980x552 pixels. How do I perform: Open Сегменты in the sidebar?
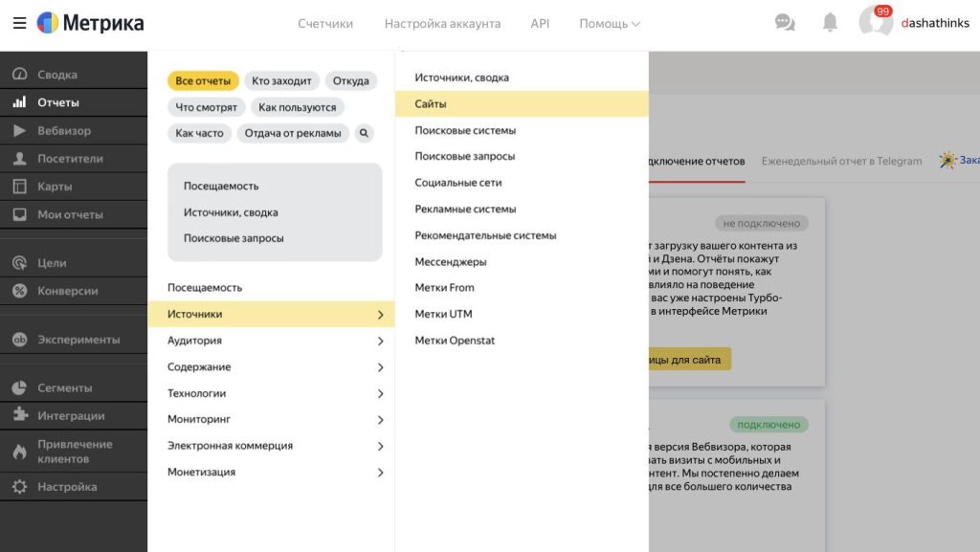[64, 388]
